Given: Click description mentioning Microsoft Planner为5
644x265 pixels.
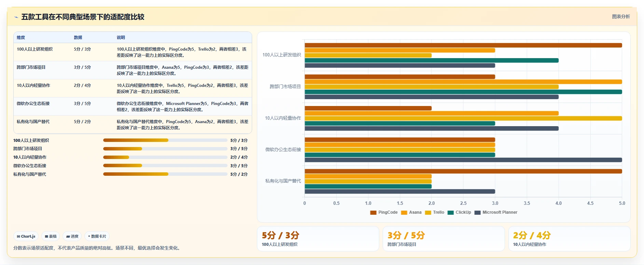Looking at the screenshot, I should tap(182, 107).
